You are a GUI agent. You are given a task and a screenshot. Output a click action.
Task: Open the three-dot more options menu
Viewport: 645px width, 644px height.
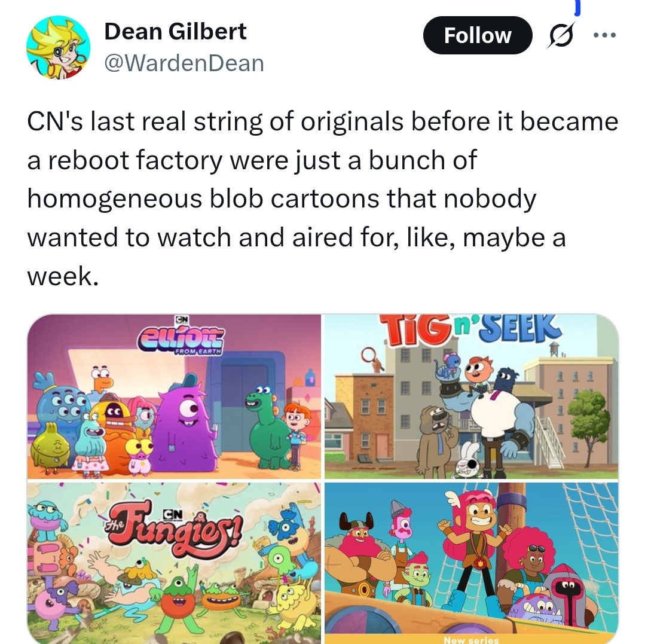pyautogui.click(x=605, y=35)
